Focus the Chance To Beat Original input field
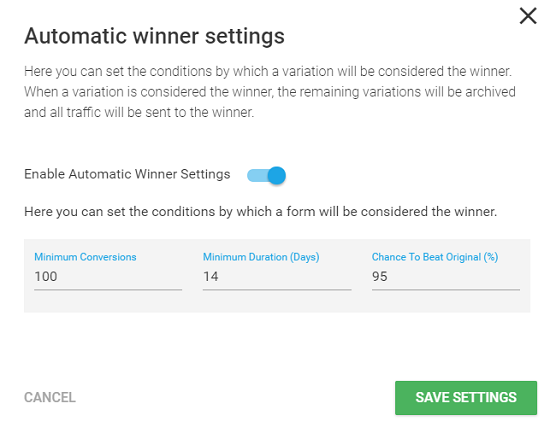The height and width of the screenshot is (421, 550). 446,276
